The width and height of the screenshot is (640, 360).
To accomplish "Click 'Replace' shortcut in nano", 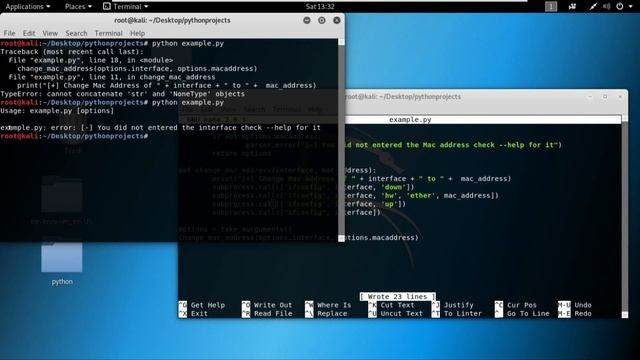I will point(326,313).
